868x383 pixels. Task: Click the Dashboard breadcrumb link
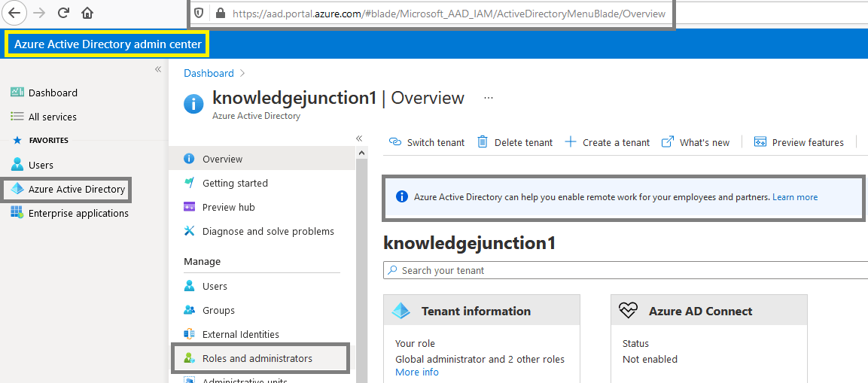click(x=209, y=73)
